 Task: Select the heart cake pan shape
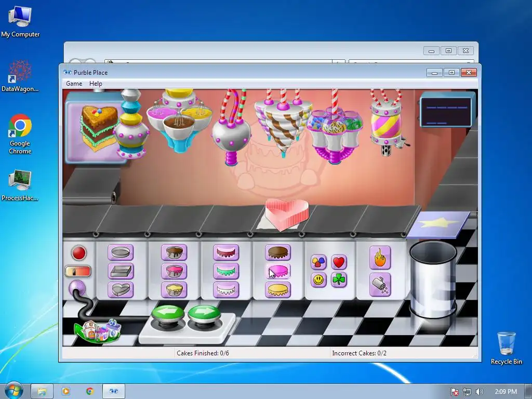pos(121,290)
